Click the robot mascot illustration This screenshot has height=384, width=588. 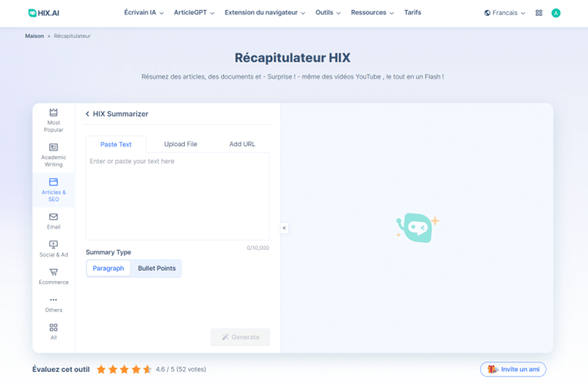tap(418, 227)
